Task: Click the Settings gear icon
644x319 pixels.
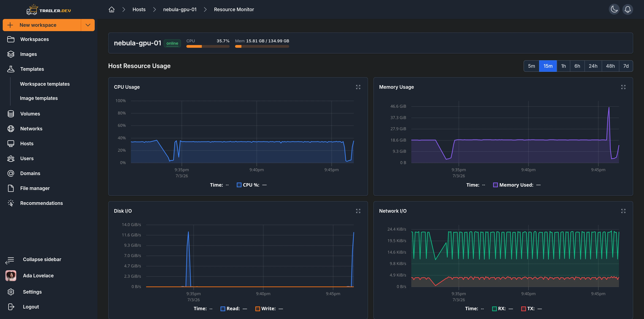Action: pyautogui.click(x=11, y=292)
